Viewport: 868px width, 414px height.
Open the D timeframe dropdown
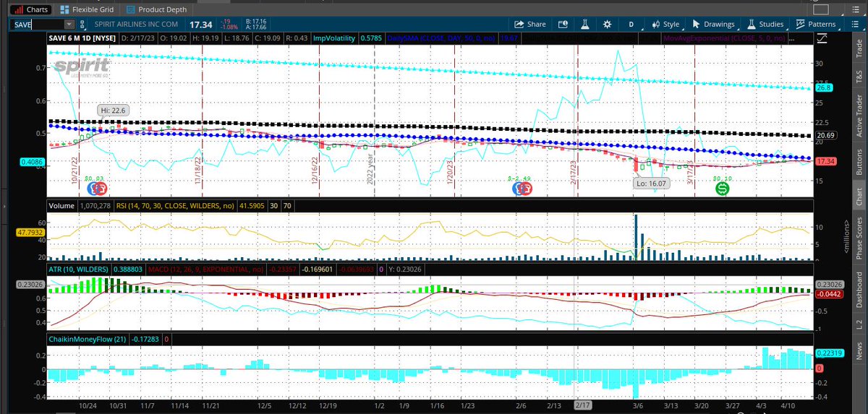coord(631,25)
